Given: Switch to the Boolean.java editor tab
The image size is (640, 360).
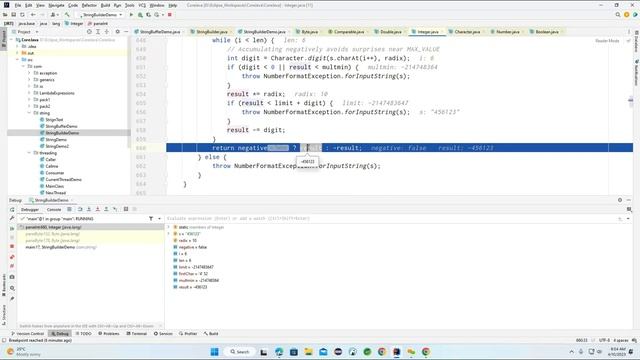Looking at the screenshot, I should pyautogui.click(x=547, y=31).
